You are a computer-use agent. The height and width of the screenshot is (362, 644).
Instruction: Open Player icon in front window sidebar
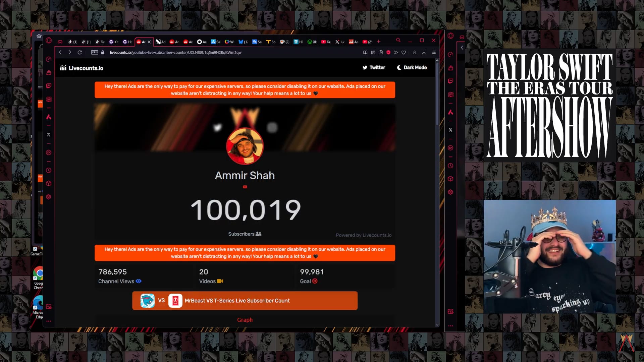[x=49, y=153]
